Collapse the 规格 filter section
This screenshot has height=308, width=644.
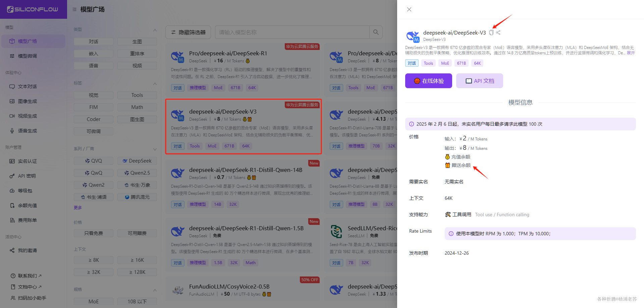[x=155, y=290]
